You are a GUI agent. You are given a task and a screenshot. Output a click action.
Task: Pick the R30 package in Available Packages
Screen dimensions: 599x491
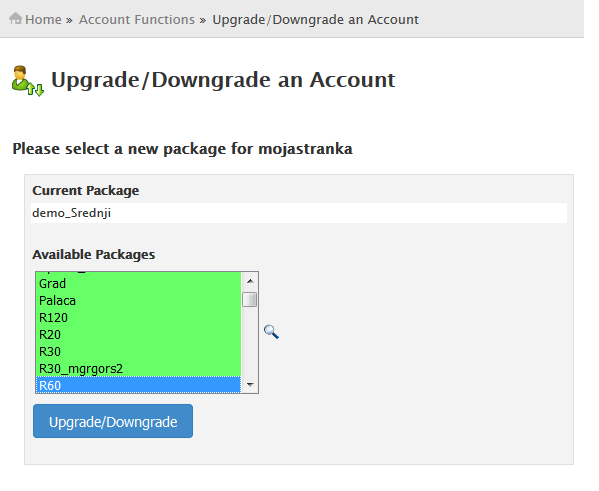pos(138,352)
